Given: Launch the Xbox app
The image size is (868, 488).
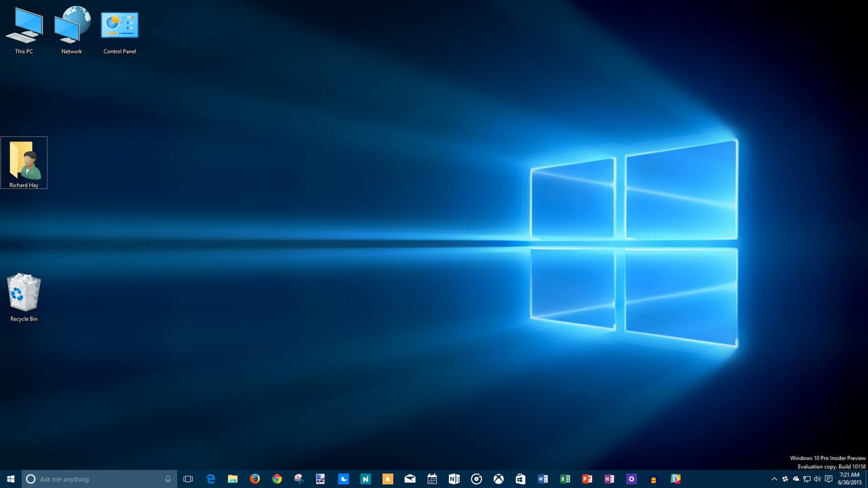Looking at the screenshot, I should tap(498, 479).
